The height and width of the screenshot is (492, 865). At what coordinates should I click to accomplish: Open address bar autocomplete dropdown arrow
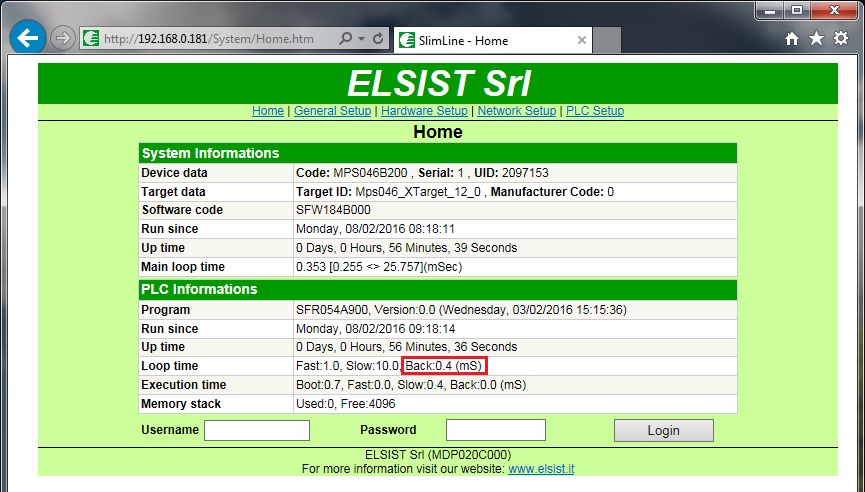point(361,39)
